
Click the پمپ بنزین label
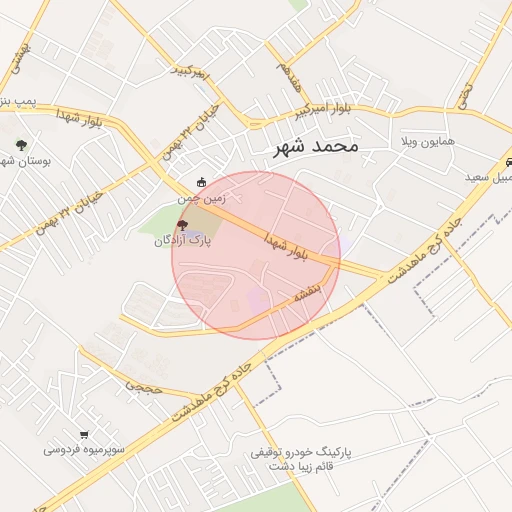[x=17, y=101]
